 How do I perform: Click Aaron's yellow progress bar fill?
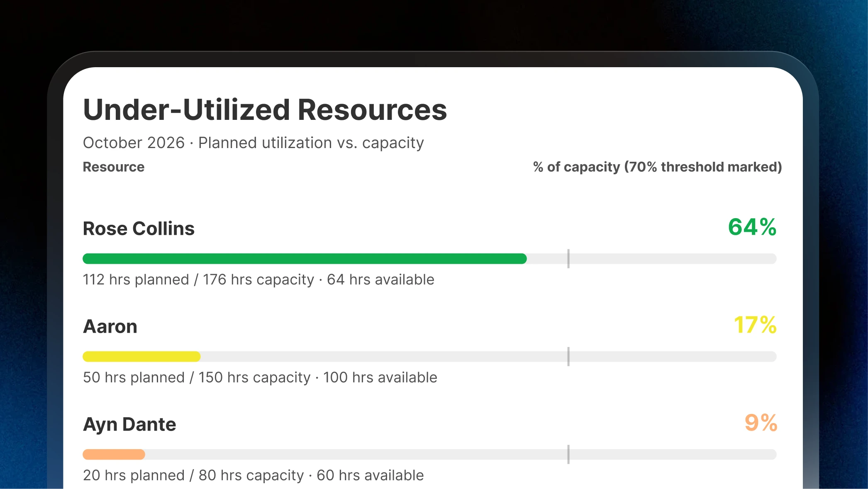click(x=141, y=357)
